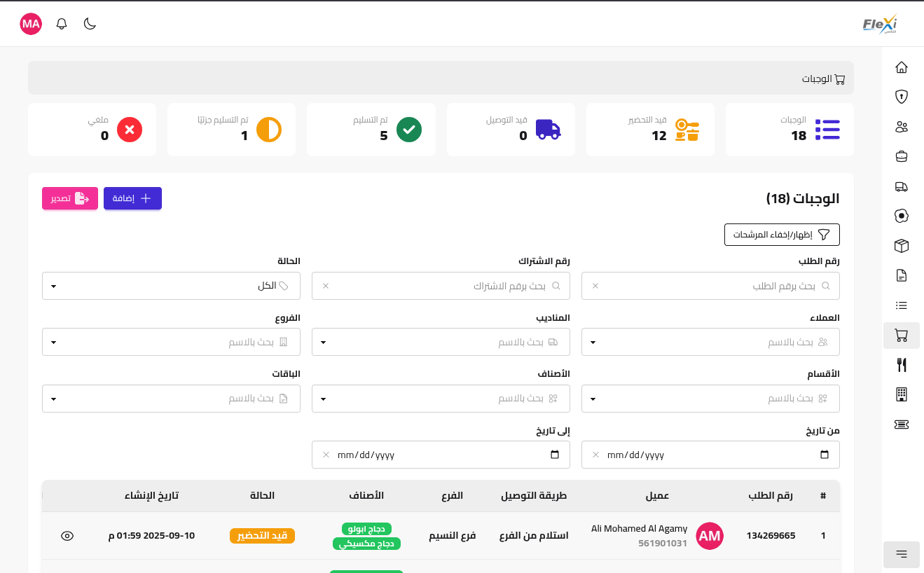Click the قيد التحضير status badge

262,536
